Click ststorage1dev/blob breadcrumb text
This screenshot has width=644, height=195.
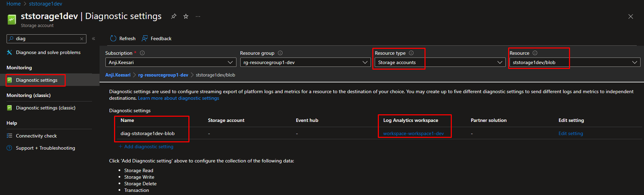click(215, 75)
